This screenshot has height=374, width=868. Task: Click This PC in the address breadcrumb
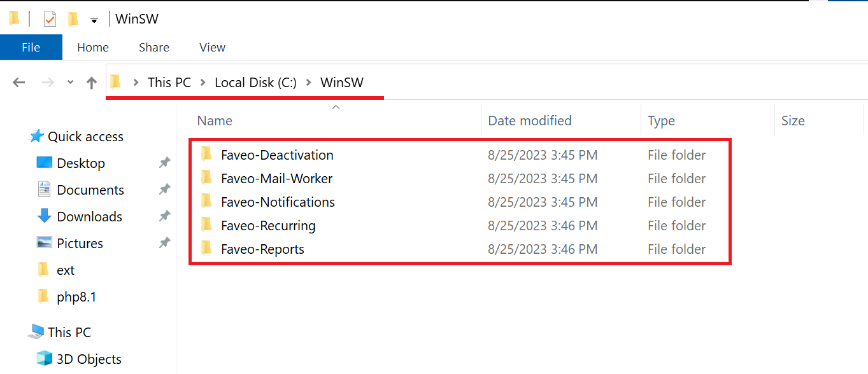click(x=169, y=82)
